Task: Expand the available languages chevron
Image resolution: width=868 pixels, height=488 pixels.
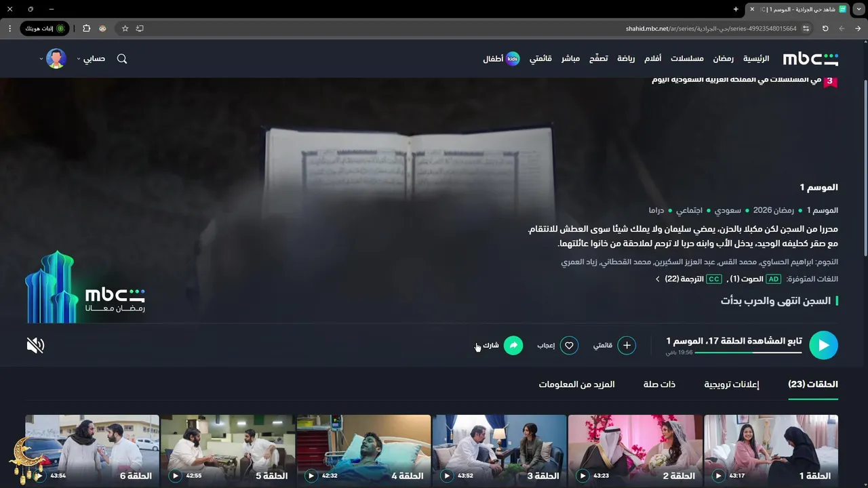Action: click(x=657, y=279)
